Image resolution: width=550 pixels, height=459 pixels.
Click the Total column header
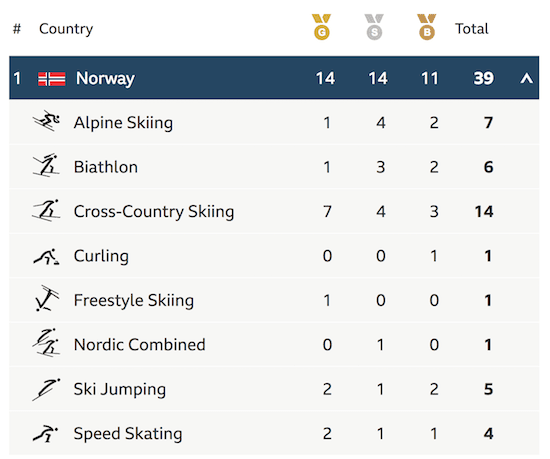pyautogui.click(x=471, y=29)
